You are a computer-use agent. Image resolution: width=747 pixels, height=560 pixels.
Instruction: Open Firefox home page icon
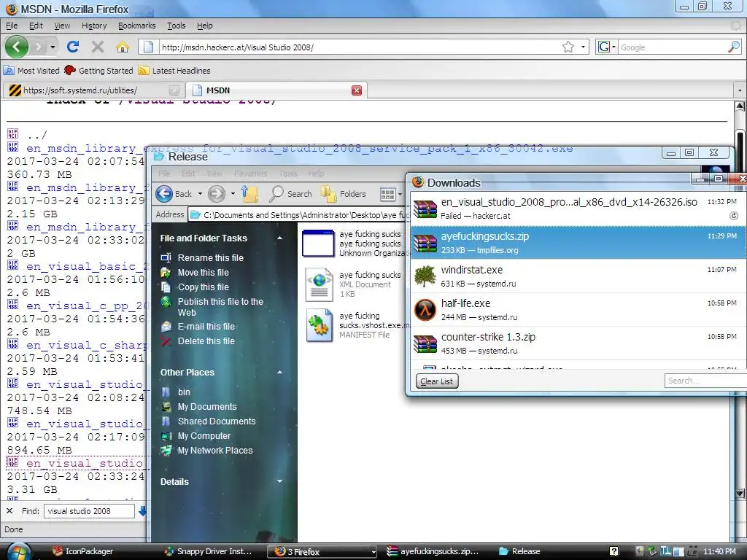[x=123, y=47]
